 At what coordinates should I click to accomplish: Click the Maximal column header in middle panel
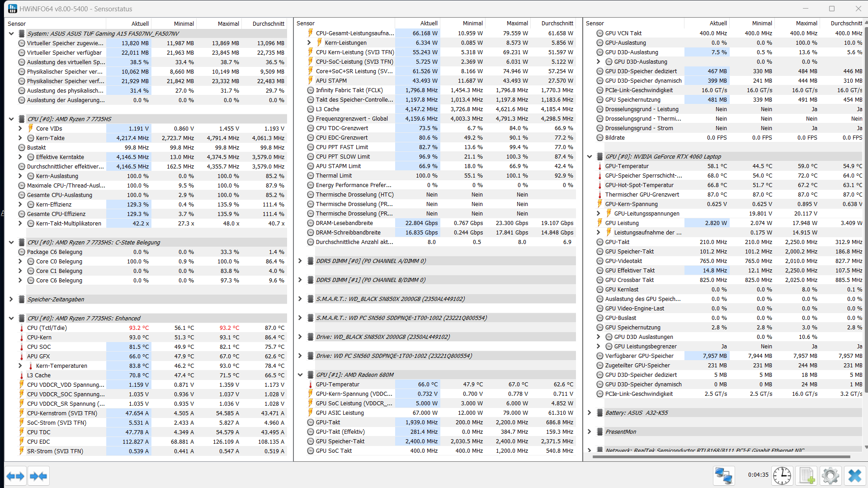pyautogui.click(x=517, y=23)
